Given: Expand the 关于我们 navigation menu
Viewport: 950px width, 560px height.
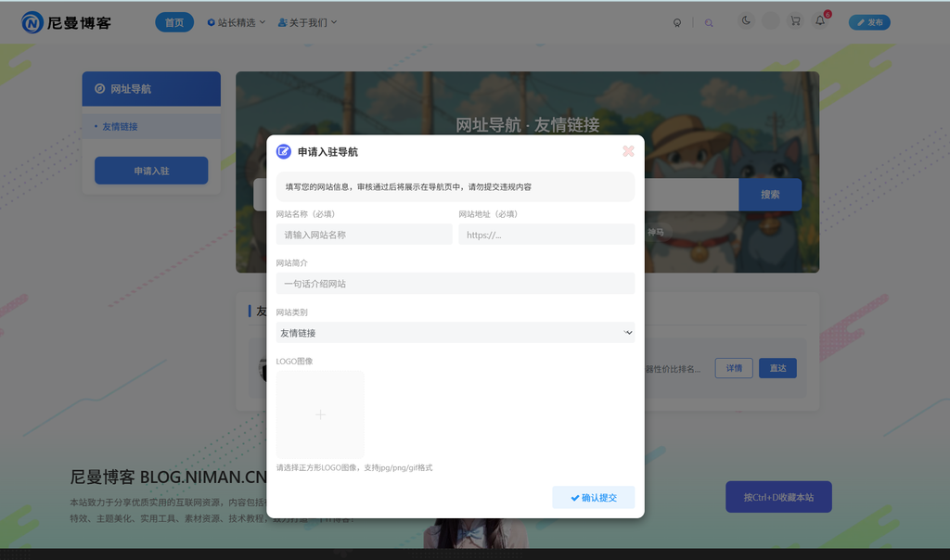Looking at the screenshot, I should click(307, 22).
